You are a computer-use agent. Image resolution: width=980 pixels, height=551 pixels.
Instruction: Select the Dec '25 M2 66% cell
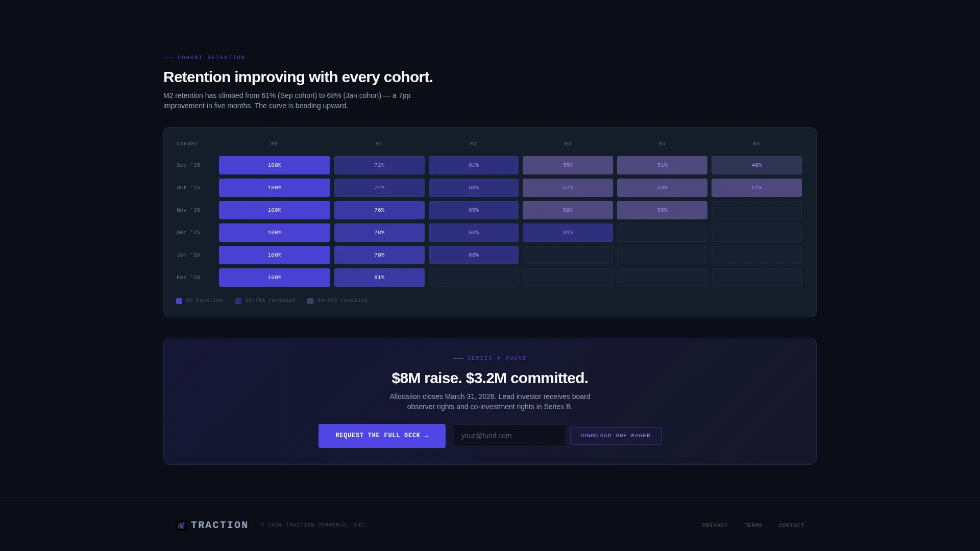pos(474,233)
